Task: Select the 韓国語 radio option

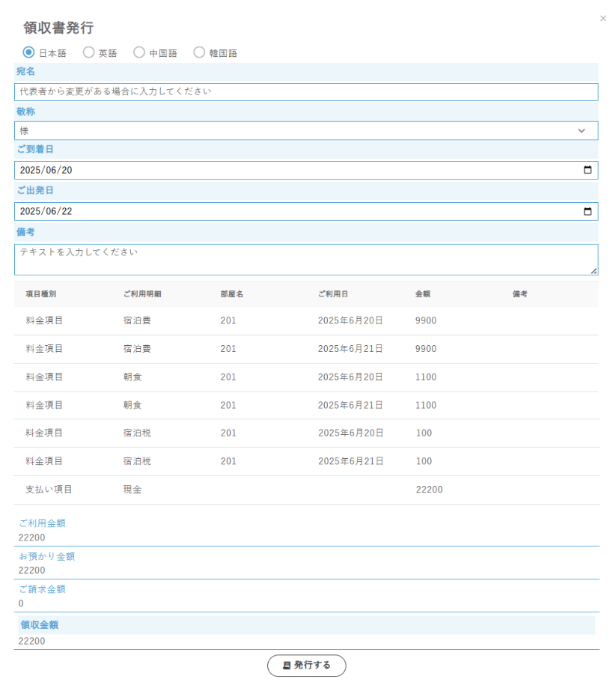Action: tap(199, 52)
